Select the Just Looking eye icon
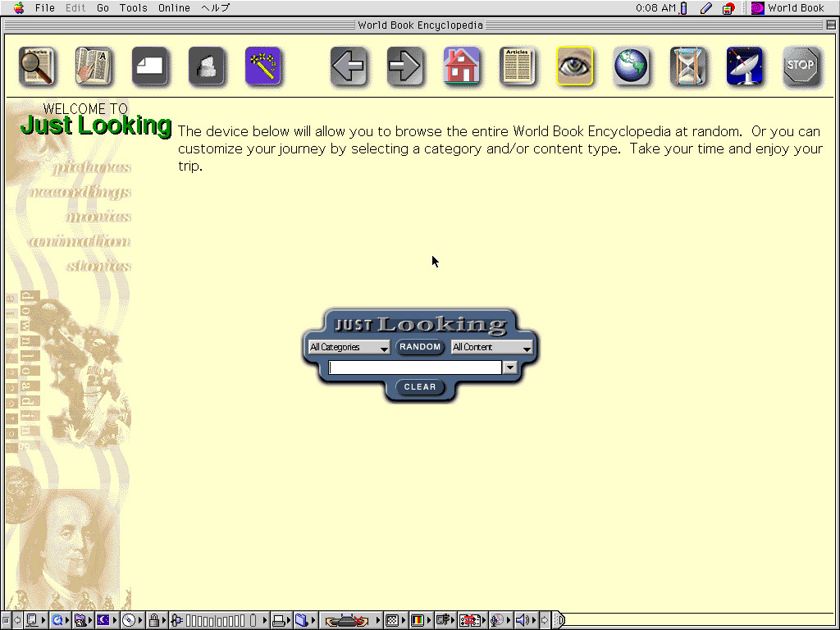Screen dimensions: 840x630 pos(574,66)
